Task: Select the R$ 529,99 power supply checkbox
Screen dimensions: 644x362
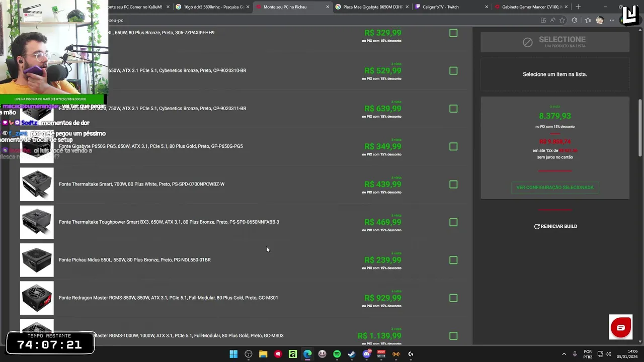Action: tap(453, 71)
